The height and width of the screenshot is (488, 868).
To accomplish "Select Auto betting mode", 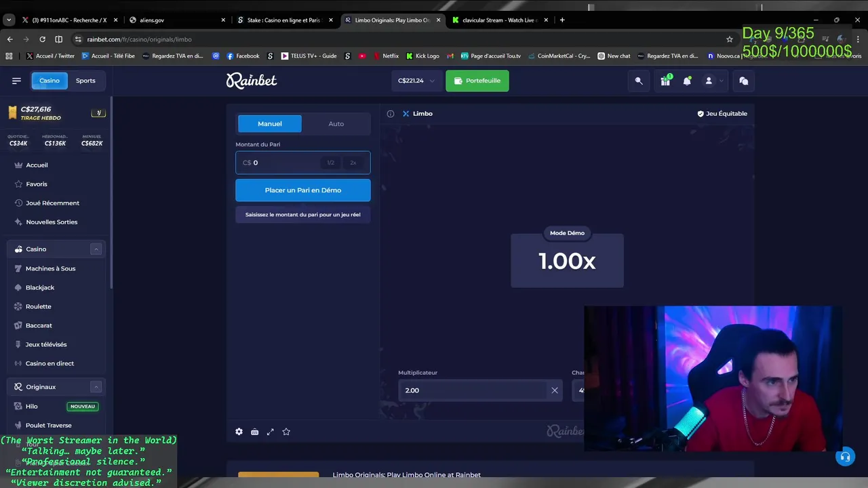I will coord(336,123).
